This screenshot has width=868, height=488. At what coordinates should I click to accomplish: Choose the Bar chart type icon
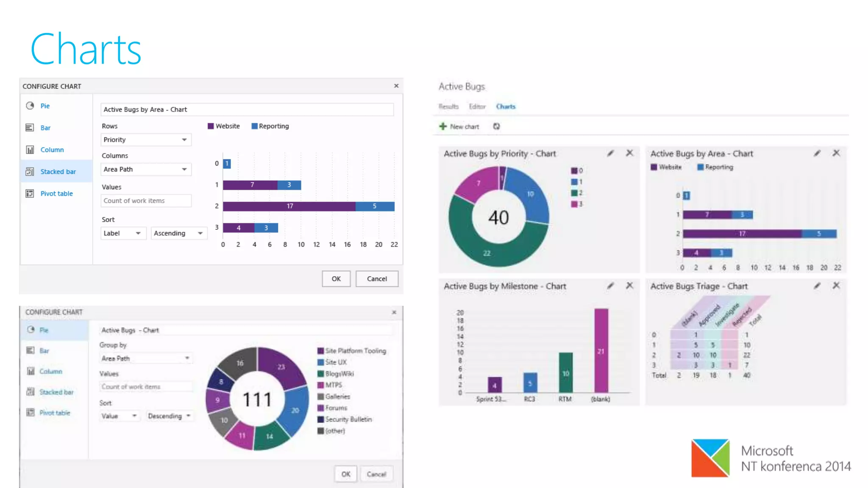30,128
